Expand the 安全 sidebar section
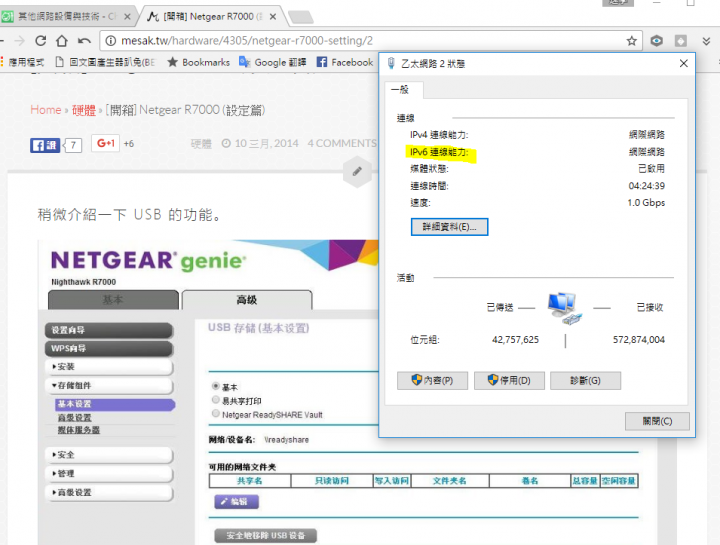Viewport: 720px width, 545px height. pyautogui.click(x=109, y=455)
